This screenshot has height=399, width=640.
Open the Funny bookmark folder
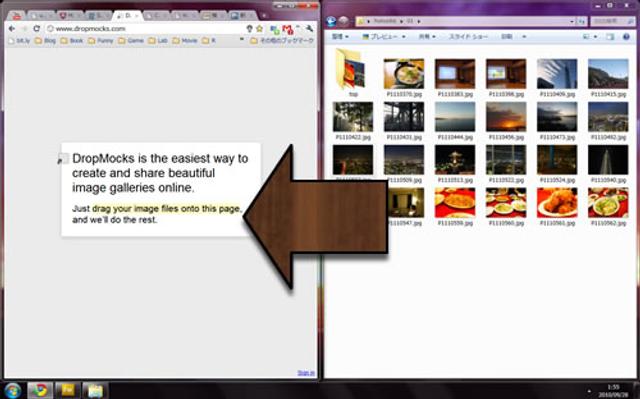[x=100, y=41]
